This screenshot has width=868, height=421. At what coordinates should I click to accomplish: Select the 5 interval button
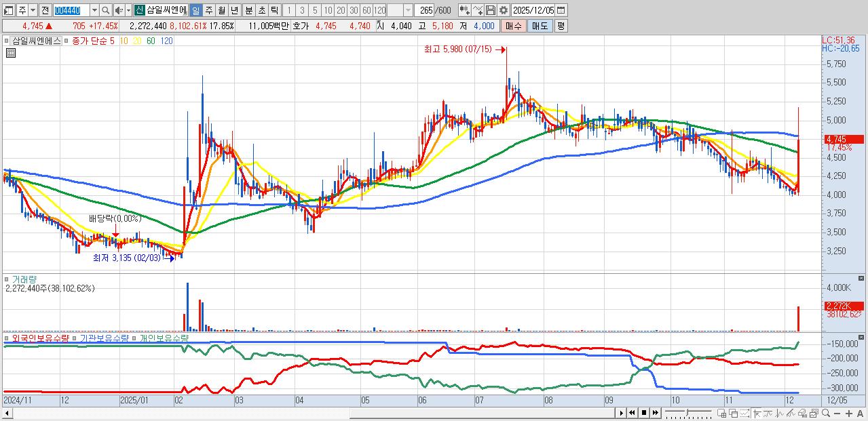click(x=315, y=10)
